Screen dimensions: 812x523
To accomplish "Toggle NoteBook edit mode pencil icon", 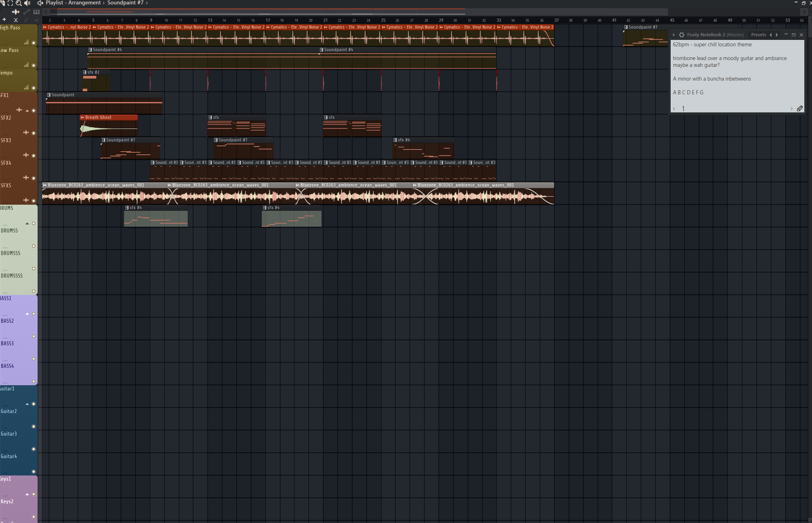I will [800, 108].
